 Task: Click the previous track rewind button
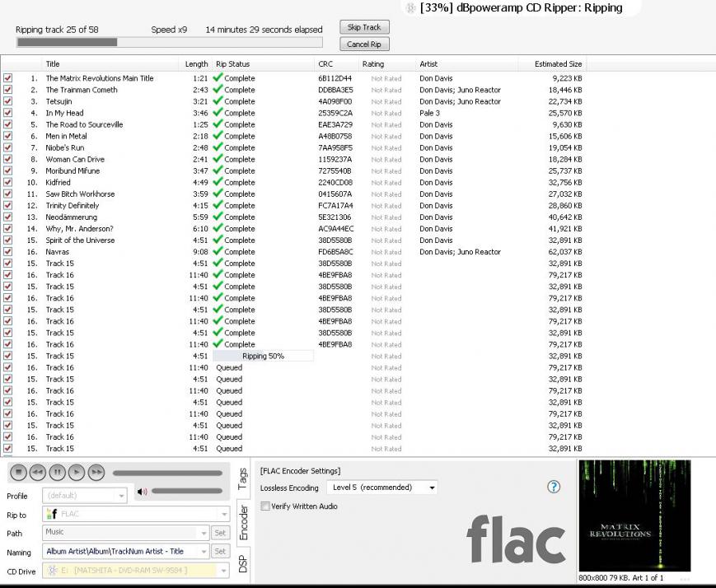[38, 472]
